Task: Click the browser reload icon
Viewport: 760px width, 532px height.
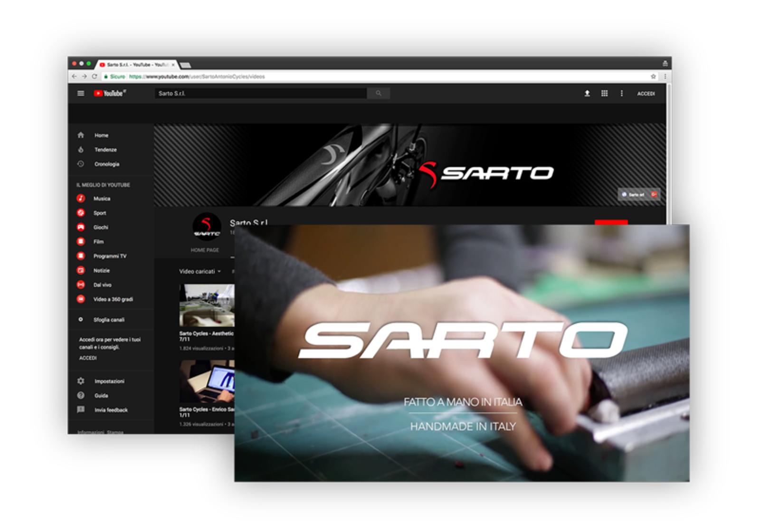Action: point(95,76)
